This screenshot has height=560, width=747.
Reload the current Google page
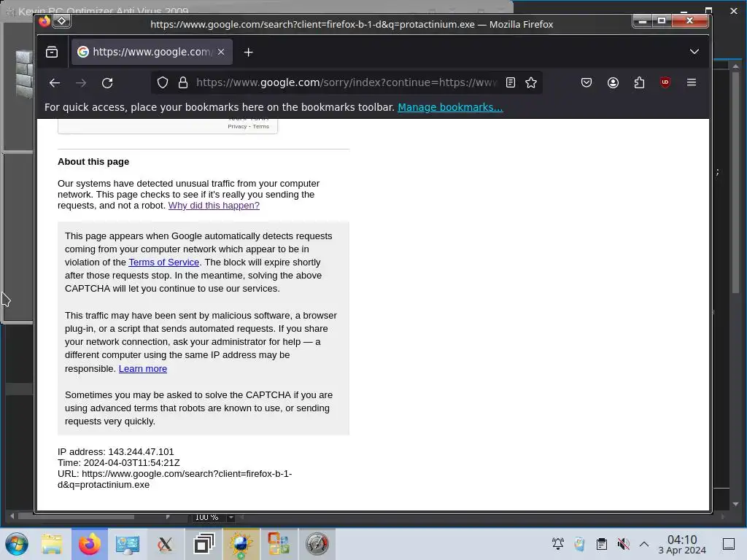pos(107,83)
